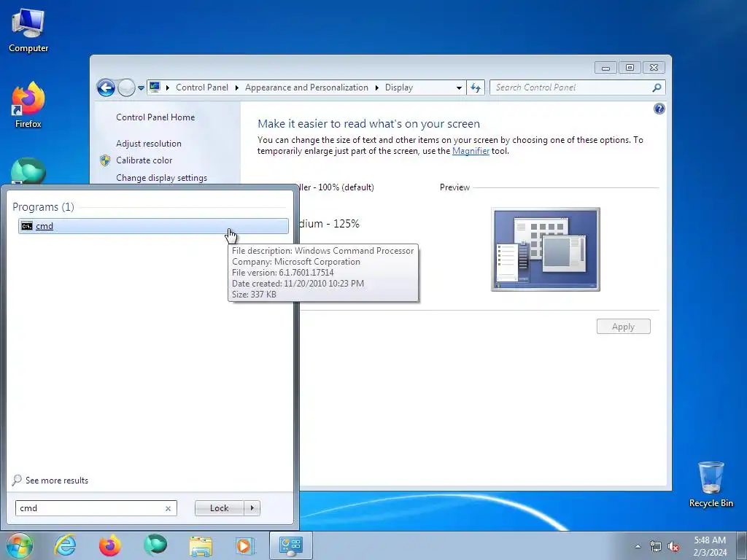Go back in Control Panel window
This screenshot has height=560, width=747.
pos(106,87)
